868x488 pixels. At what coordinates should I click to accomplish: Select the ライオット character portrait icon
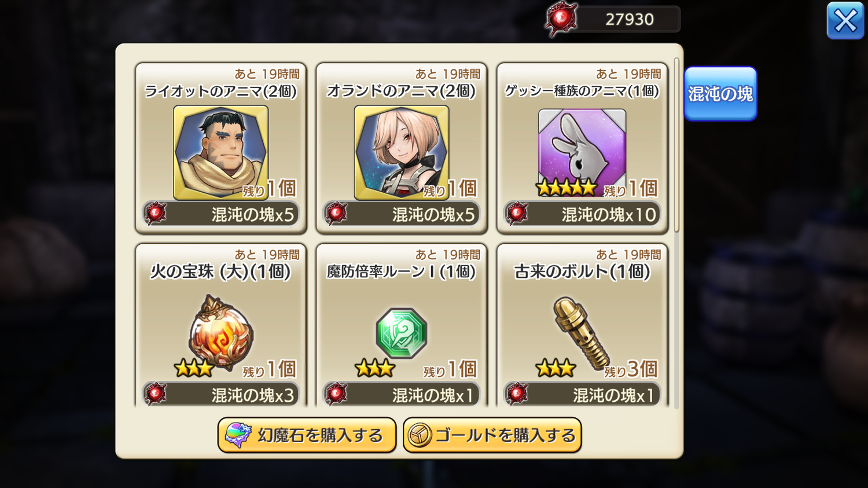220,152
